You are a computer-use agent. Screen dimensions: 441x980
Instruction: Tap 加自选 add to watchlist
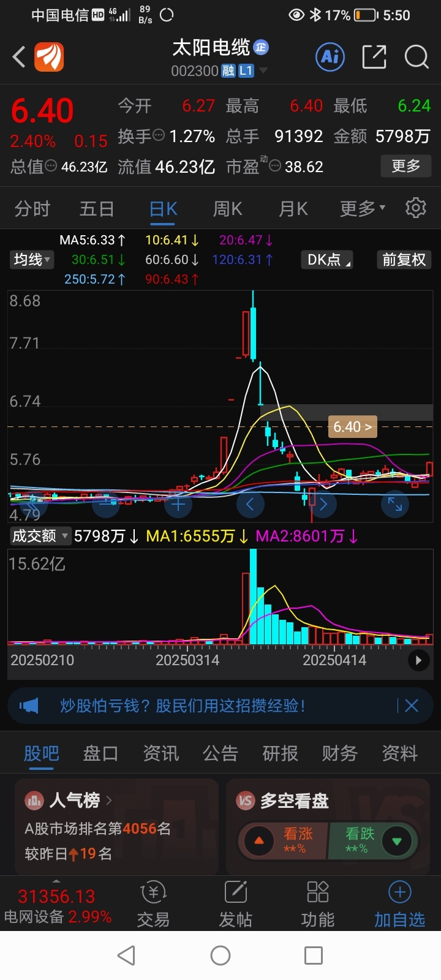(x=400, y=904)
